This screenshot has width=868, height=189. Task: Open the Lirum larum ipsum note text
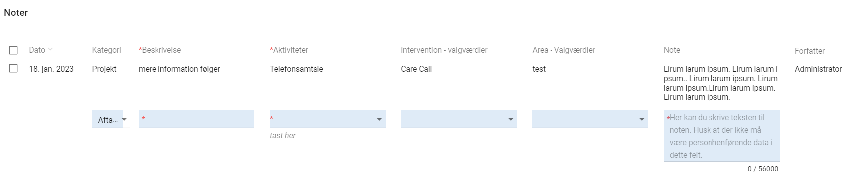click(720, 83)
